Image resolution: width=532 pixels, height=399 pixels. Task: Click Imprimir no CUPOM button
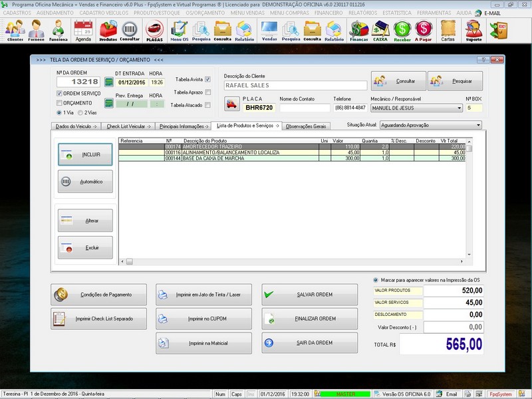pos(203,319)
